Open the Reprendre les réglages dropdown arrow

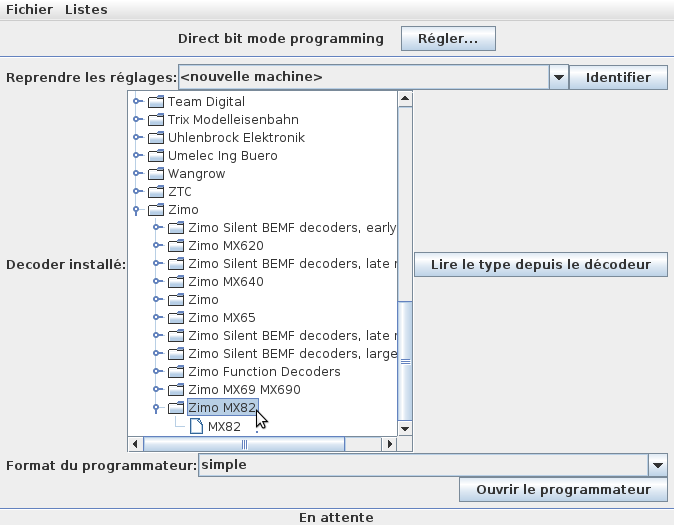(559, 77)
